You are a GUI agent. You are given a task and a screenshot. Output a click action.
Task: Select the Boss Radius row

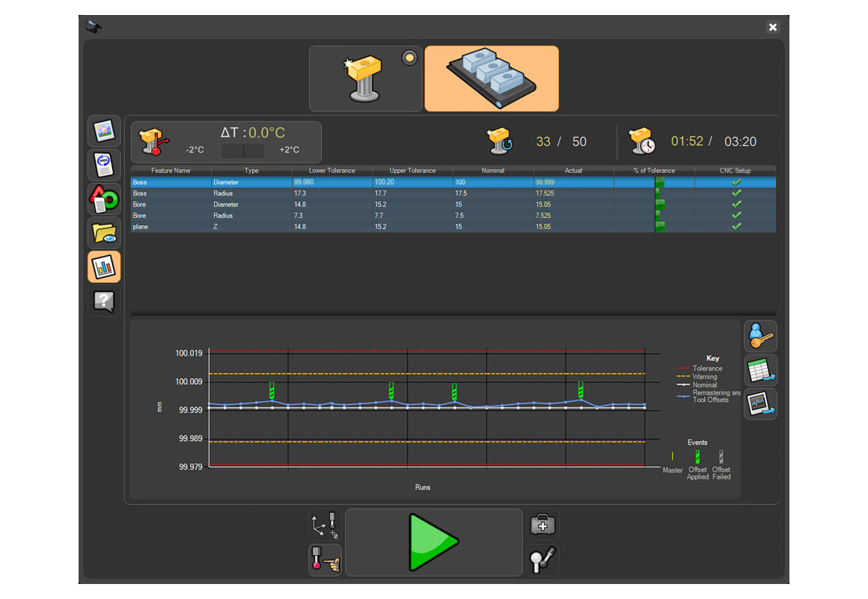453,193
